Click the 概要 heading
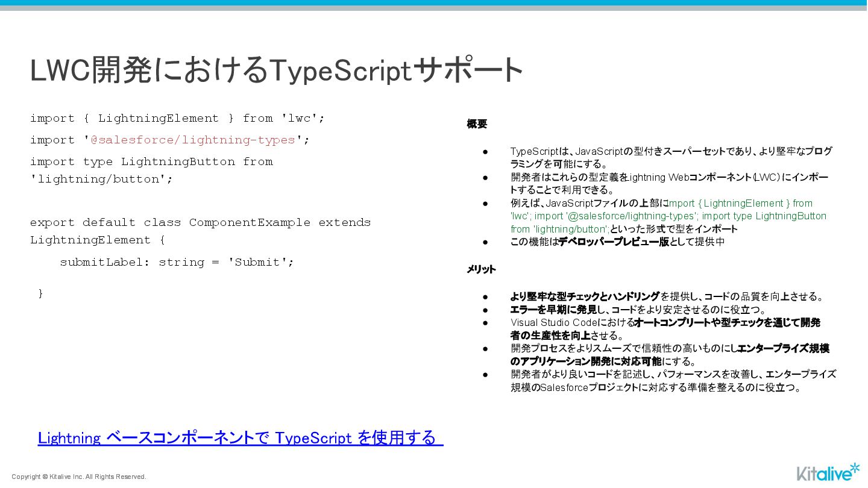The height and width of the screenshot is (488, 868). click(477, 124)
